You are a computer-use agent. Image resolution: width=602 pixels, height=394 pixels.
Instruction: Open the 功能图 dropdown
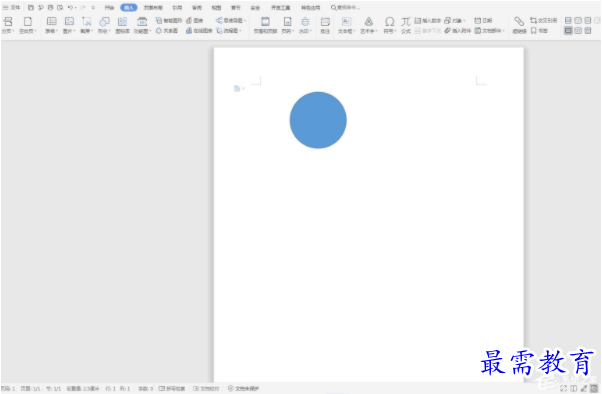point(142,25)
